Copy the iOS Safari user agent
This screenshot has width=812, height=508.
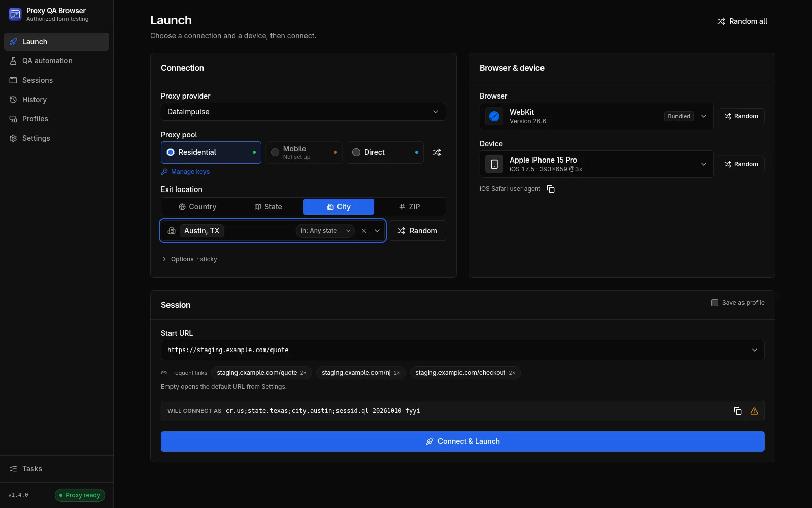pyautogui.click(x=551, y=189)
